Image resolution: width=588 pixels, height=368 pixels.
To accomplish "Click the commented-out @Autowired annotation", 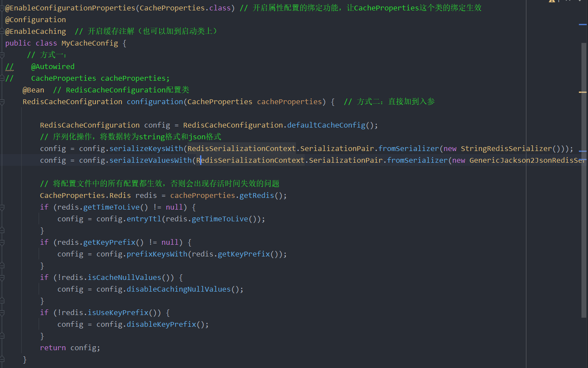I will 53,66.
